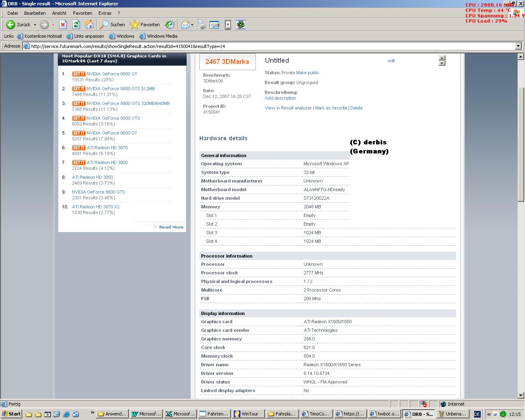This screenshot has height=420, width=525.
Task: Click page vertical scrollbar down arrow
Action: pos(521,395)
